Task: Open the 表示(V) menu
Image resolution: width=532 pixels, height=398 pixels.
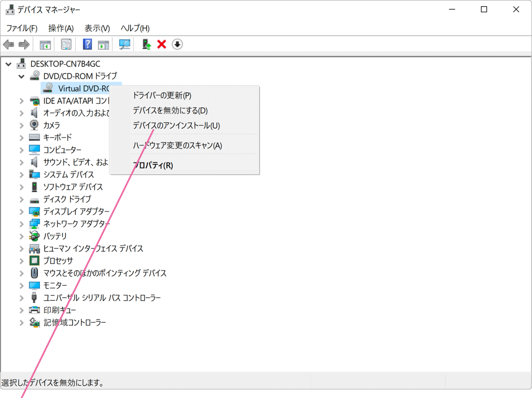Action: (97, 28)
